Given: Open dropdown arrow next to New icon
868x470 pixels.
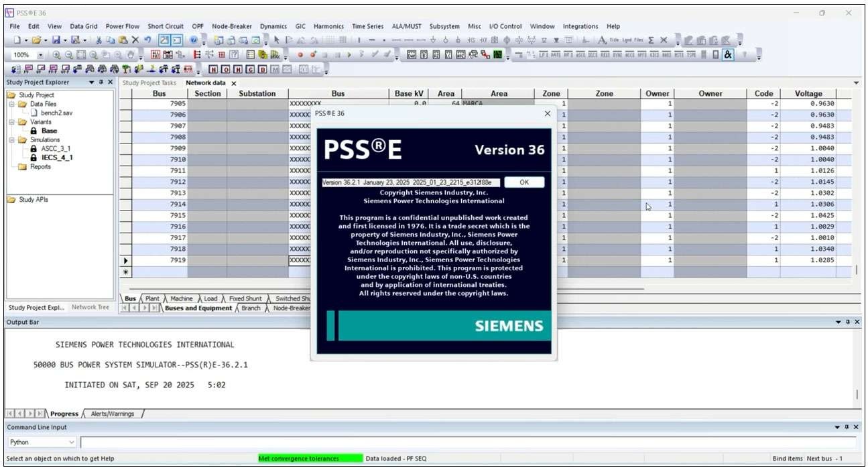Looking at the screenshot, I should click(26, 40).
